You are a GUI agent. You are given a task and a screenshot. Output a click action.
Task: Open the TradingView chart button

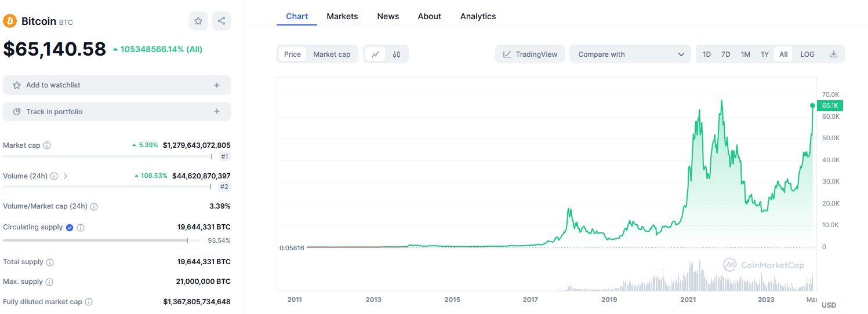tap(530, 54)
